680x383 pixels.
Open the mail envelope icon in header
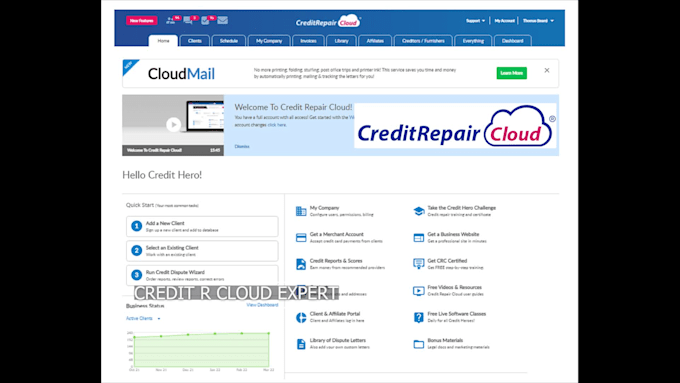pos(222,20)
